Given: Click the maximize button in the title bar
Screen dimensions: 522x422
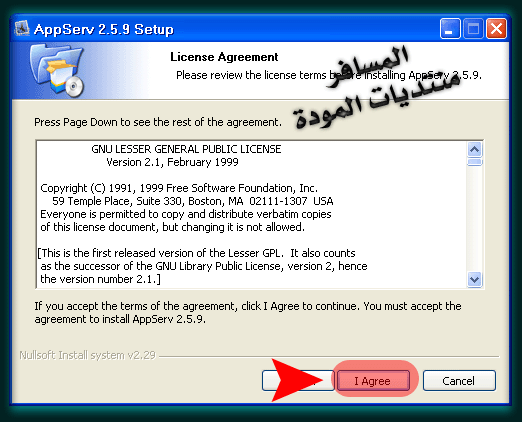Looking at the screenshot, I should [473, 29].
